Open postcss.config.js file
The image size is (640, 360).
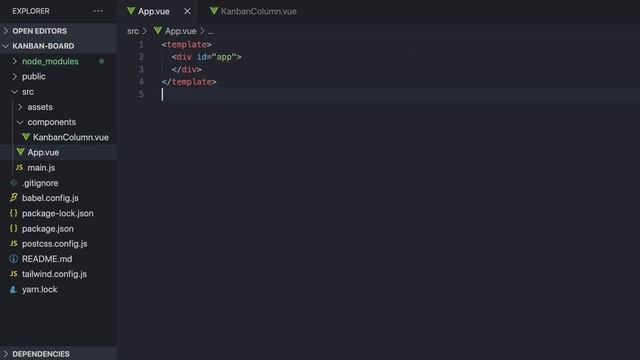click(x=55, y=244)
